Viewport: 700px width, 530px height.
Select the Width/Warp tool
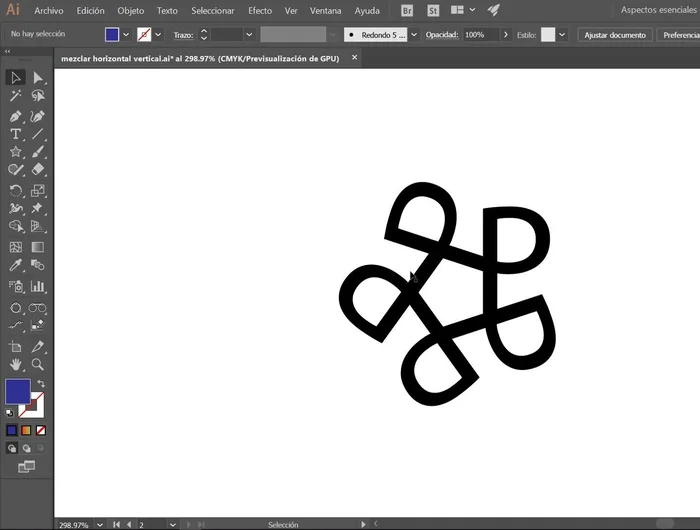(16, 209)
